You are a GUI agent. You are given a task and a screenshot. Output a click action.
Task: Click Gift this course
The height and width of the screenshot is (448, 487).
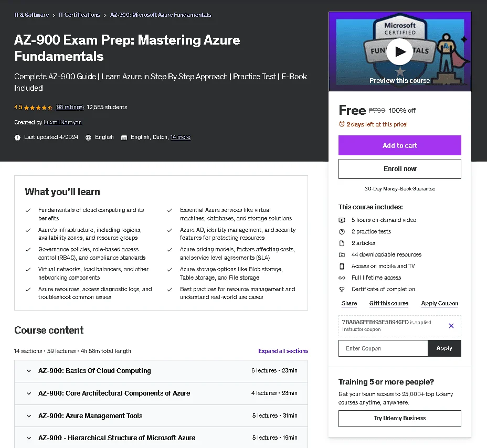388,303
